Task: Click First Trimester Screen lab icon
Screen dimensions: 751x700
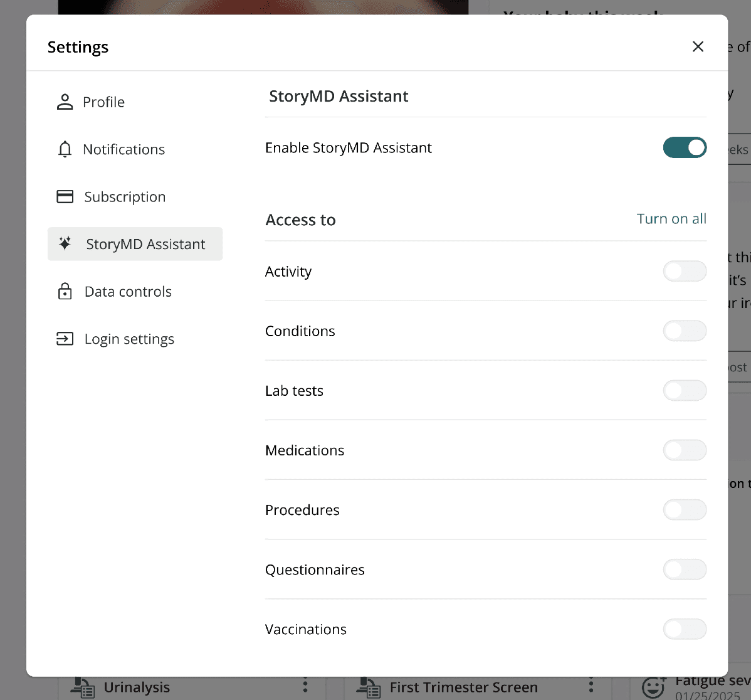Action: [369, 688]
